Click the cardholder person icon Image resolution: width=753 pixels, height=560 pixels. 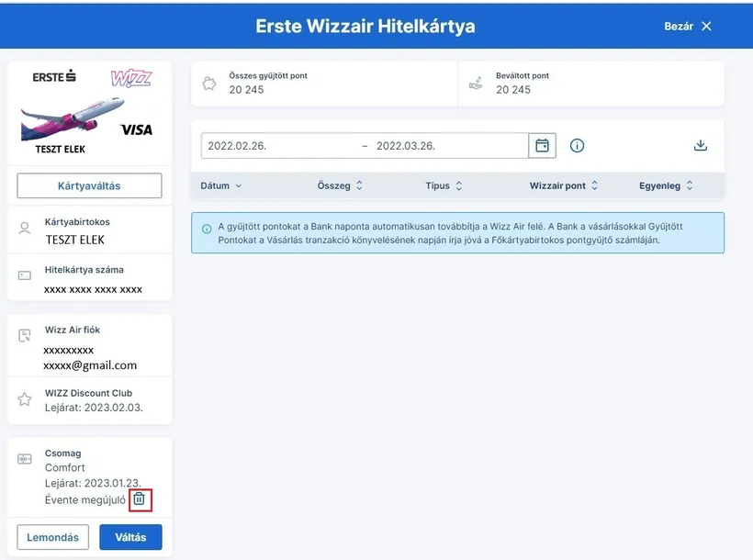point(25,229)
